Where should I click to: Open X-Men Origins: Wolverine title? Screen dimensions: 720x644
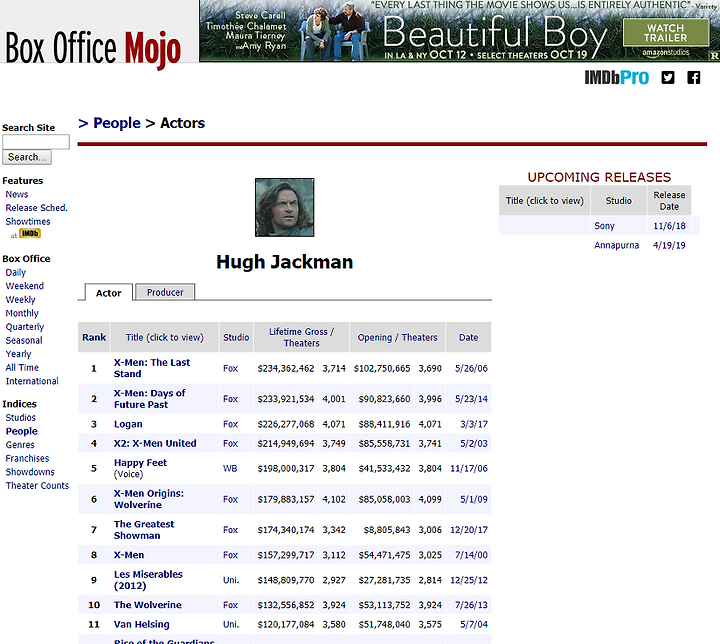[x=149, y=499]
